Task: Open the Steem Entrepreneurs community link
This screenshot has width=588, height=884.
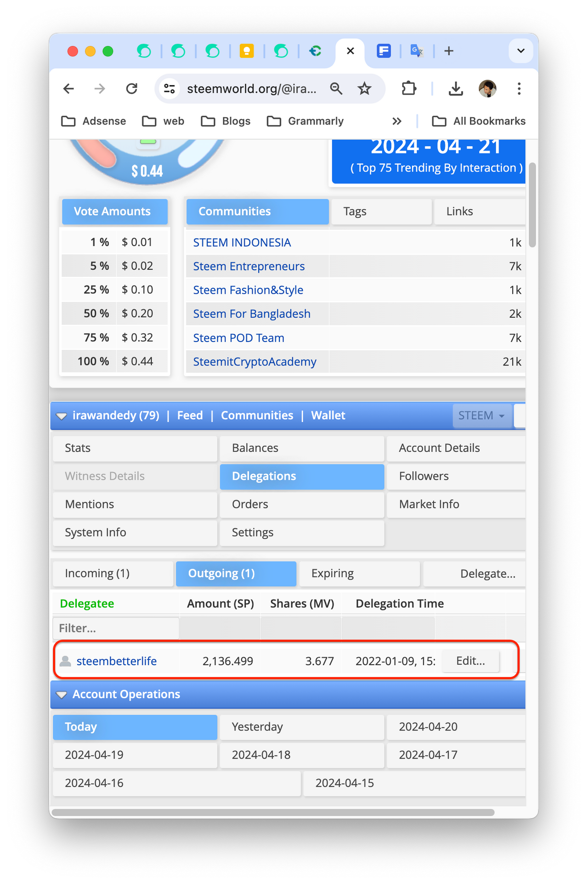Action: (249, 267)
